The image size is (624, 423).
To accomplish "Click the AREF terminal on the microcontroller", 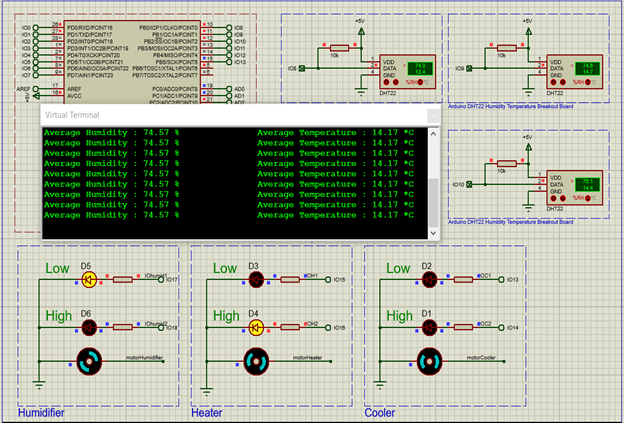I will tap(35, 89).
